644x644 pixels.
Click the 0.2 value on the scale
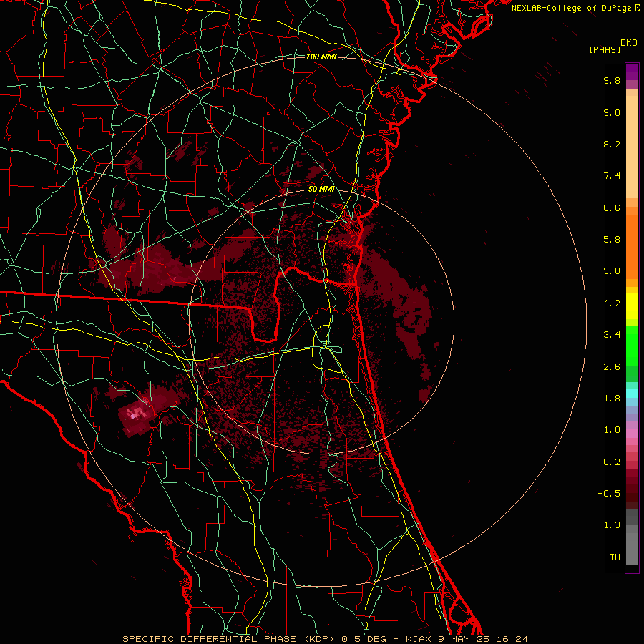tap(612, 462)
